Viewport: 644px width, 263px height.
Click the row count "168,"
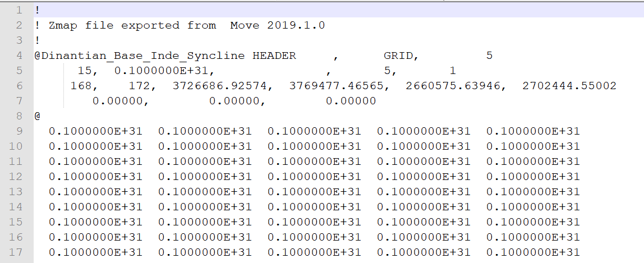84,86
